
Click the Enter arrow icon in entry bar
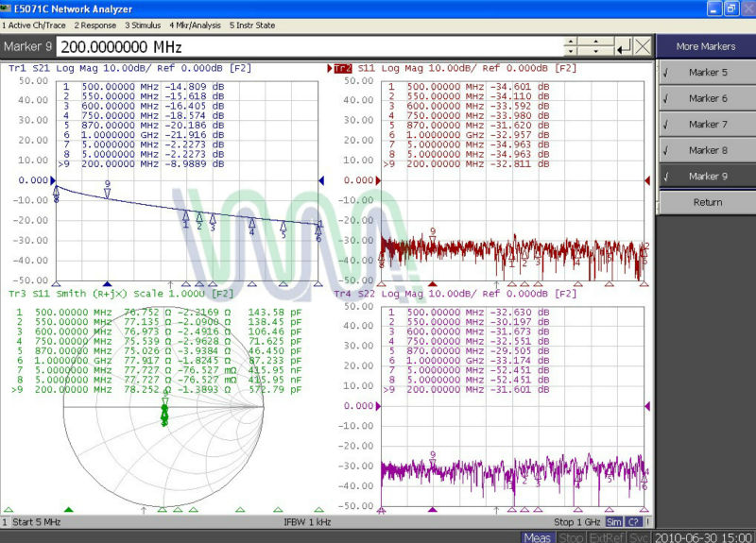tap(623, 46)
